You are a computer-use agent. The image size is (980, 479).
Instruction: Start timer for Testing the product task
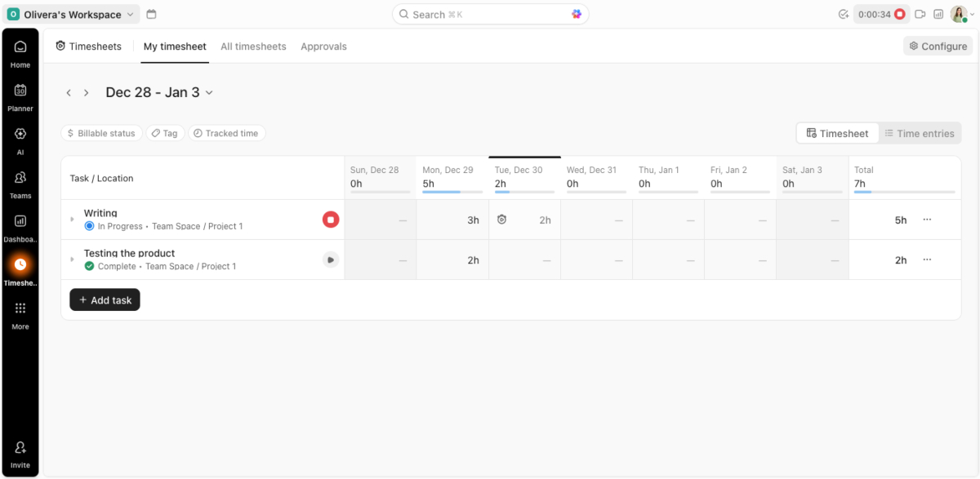[x=330, y=259]
